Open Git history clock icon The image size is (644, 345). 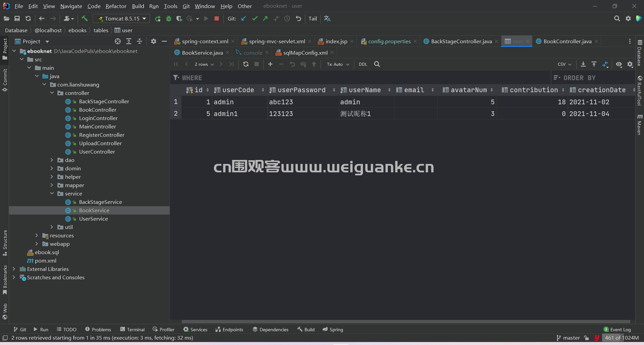pos(287,18)
